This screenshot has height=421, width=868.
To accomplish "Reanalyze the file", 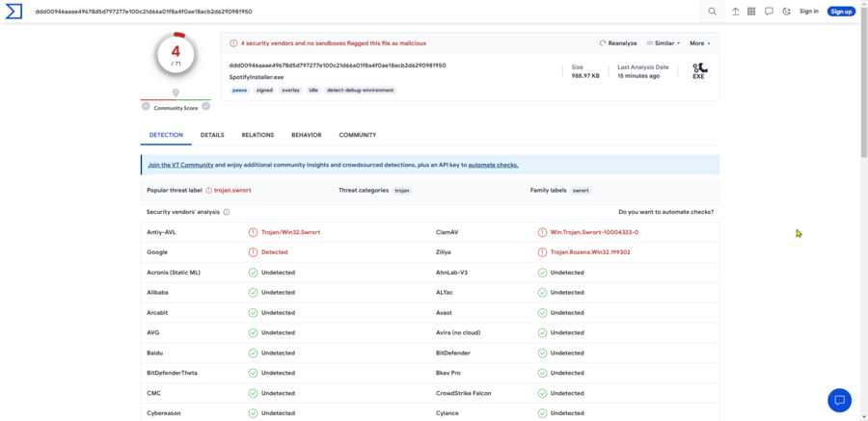I will click(618, 43).
